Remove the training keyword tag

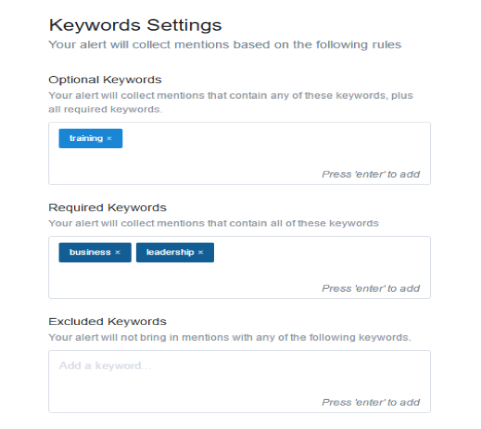(x=109, y=138)
